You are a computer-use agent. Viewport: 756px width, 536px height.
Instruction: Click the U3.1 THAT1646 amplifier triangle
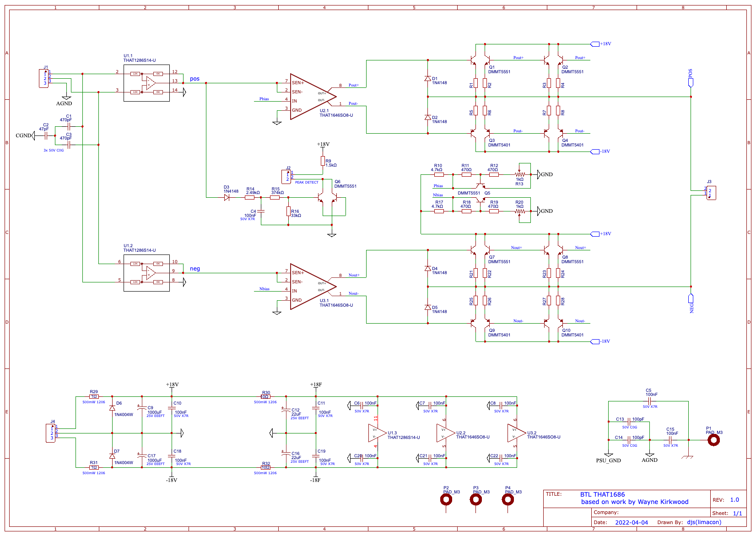coord(313,287)
